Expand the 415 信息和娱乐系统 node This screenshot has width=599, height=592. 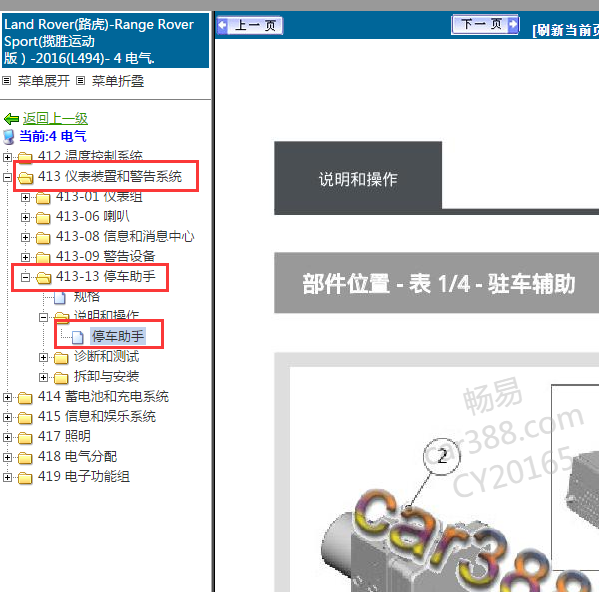click(7, 417)
